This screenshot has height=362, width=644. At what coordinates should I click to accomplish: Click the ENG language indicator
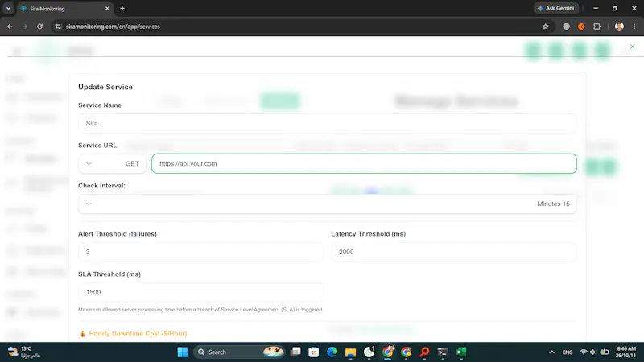[568, 352]
